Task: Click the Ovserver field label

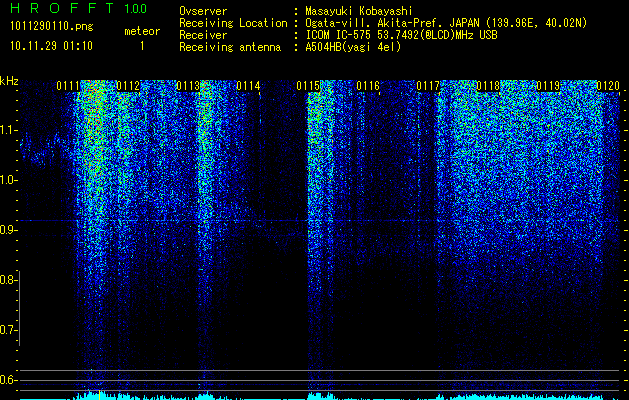Action: [x=203, y=11]
